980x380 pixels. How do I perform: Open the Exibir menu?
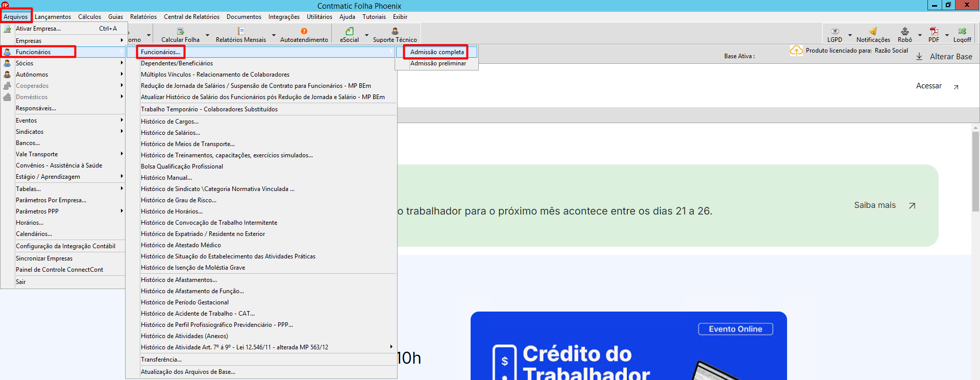tap(400, 17)
